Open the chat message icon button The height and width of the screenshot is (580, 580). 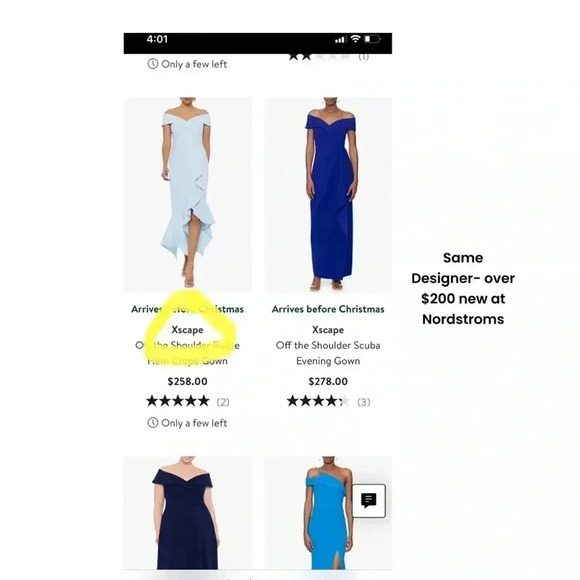(368, 500)
